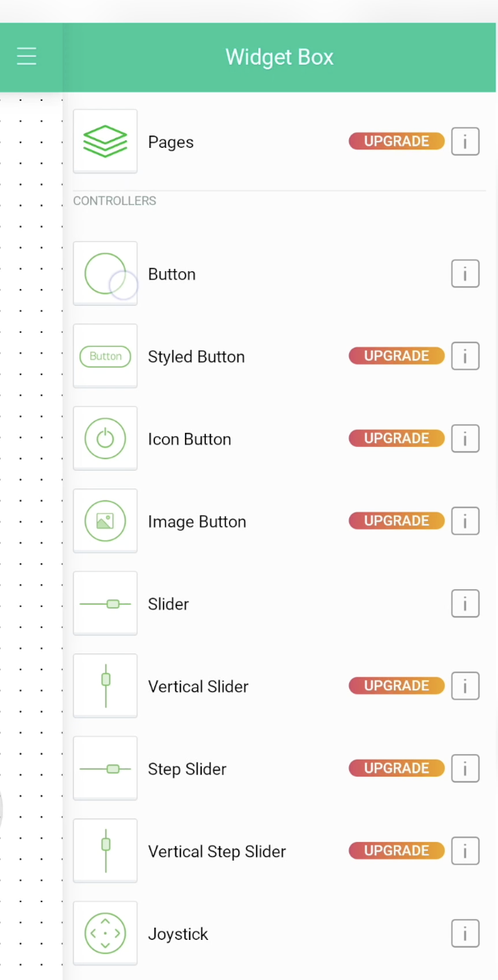Show info for the Pages widget
The image size is (498, 980).
point(465,142)
